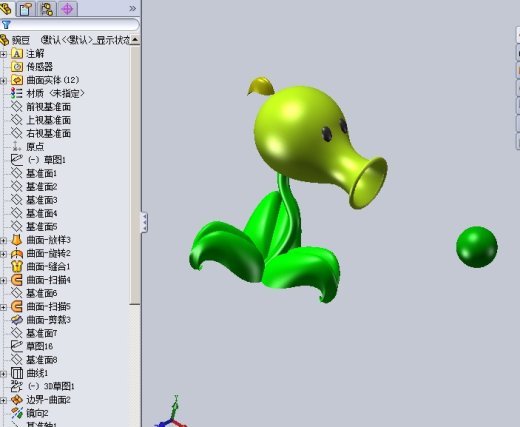The width and height of the screenshot is (520, 427).
Task: Click the filter funnel icon
Action: (6, 25)
